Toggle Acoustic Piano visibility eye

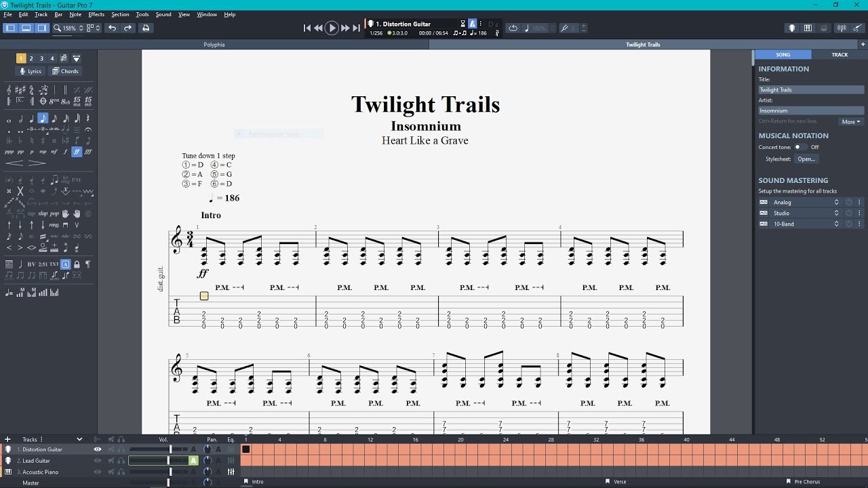pos(98,472)
